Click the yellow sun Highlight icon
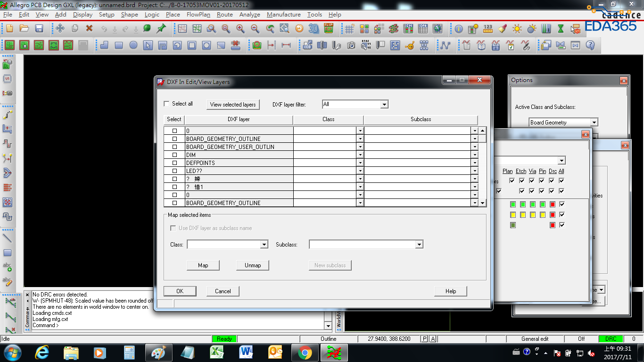This screenshot has height=362, width=644. [517, 29]
